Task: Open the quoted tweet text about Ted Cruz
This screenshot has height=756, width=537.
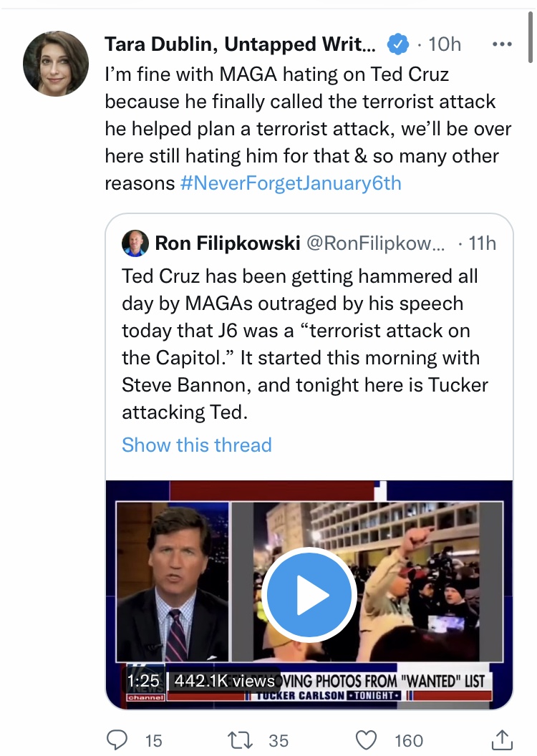Action: (x=304, y=344)
